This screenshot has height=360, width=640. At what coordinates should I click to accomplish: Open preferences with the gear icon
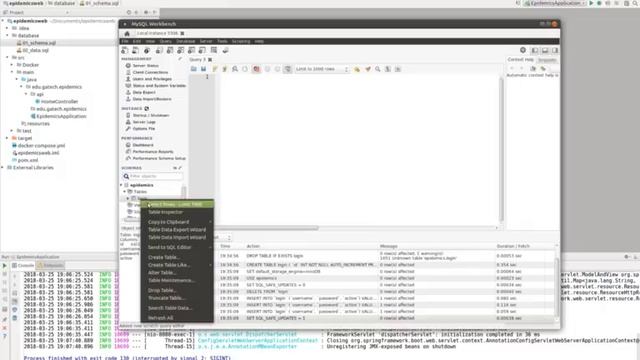click(523, 50)
